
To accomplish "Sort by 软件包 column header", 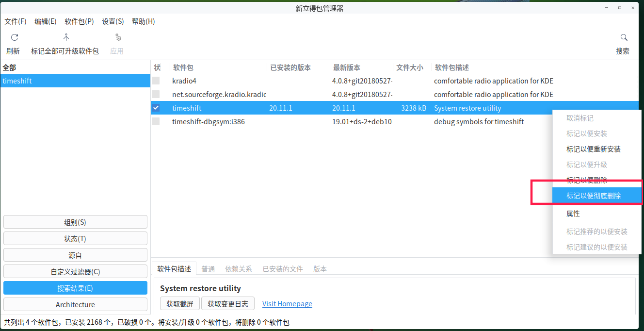I will tap(218, 67).
